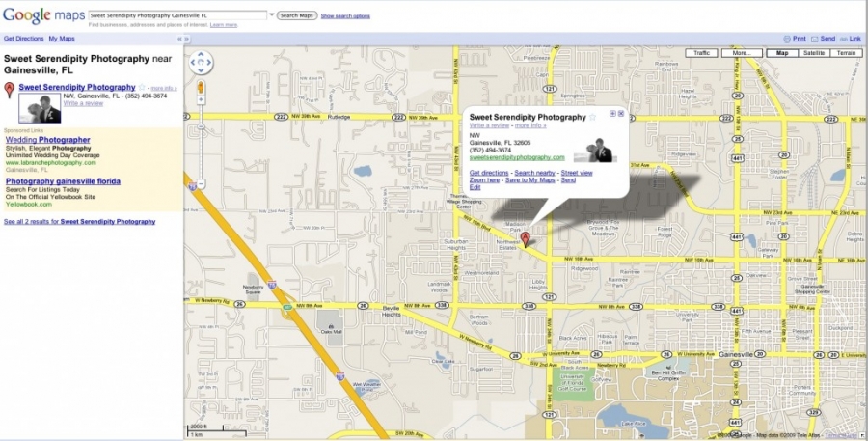Click Write a review in info bubble
868x441 pixels.
(x=489, y=125)
